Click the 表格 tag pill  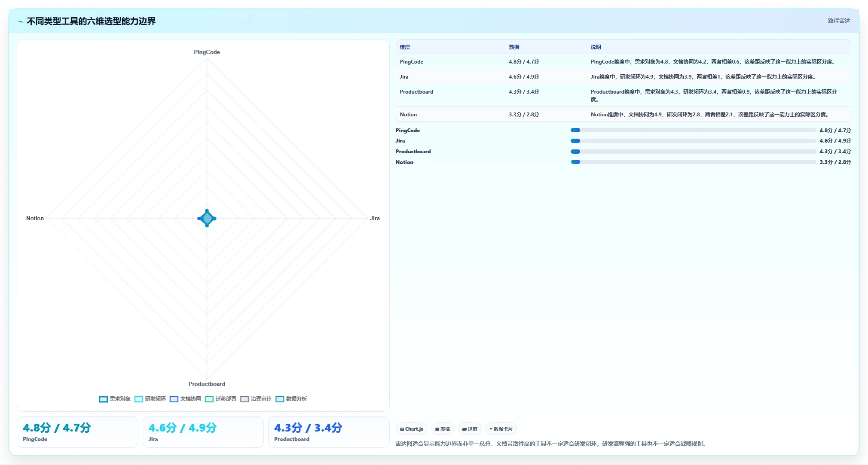click(442, 429)
